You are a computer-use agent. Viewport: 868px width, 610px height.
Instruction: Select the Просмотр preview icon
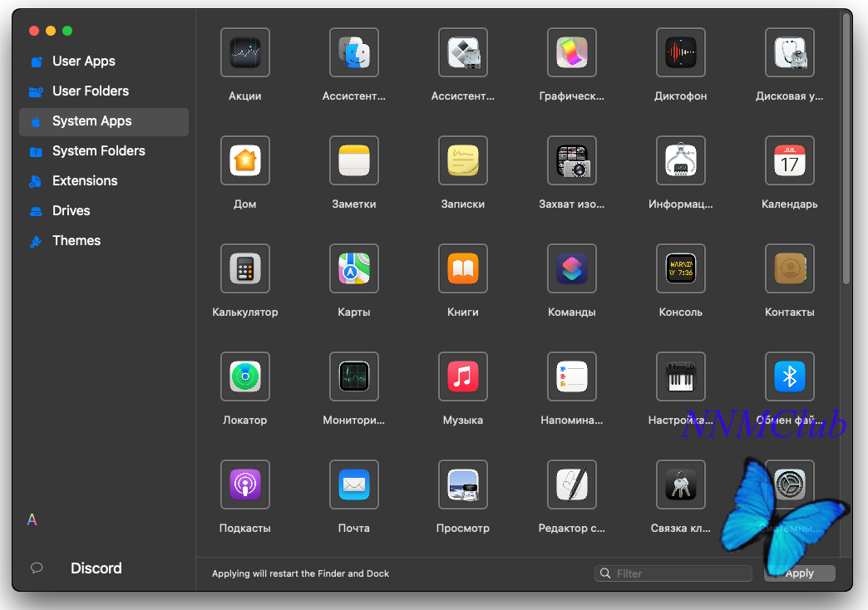(463, 485)
